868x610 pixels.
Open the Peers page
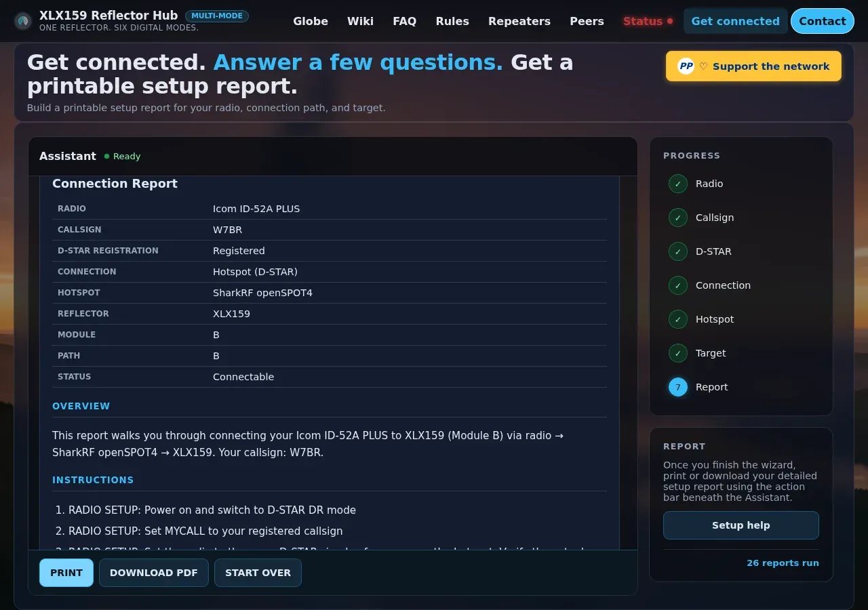[x=587, y=21]
